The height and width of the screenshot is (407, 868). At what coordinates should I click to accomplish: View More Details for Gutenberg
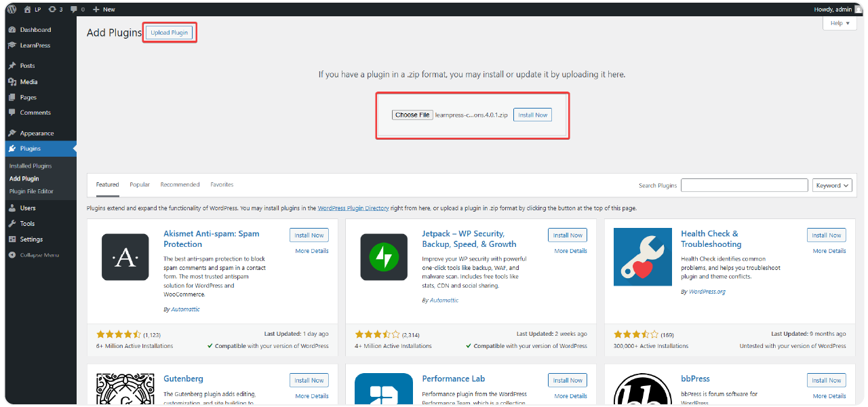(x=312, y=396)
